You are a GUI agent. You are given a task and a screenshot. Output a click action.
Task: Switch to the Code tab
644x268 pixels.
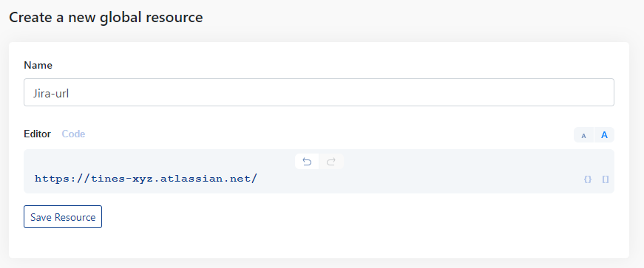(73, 134)
